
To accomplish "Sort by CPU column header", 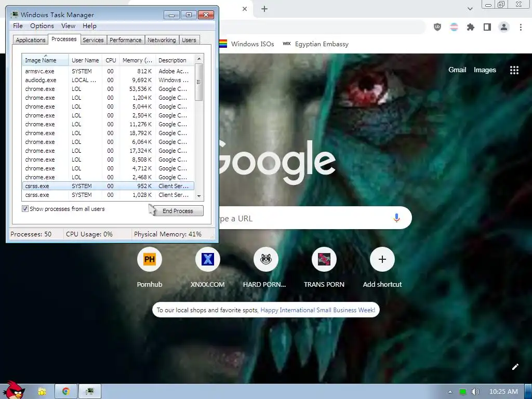I will [111, 60].
